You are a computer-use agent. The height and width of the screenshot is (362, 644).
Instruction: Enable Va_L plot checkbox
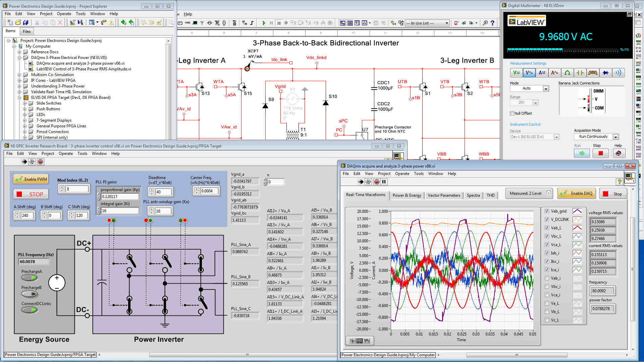pos(547,303)
